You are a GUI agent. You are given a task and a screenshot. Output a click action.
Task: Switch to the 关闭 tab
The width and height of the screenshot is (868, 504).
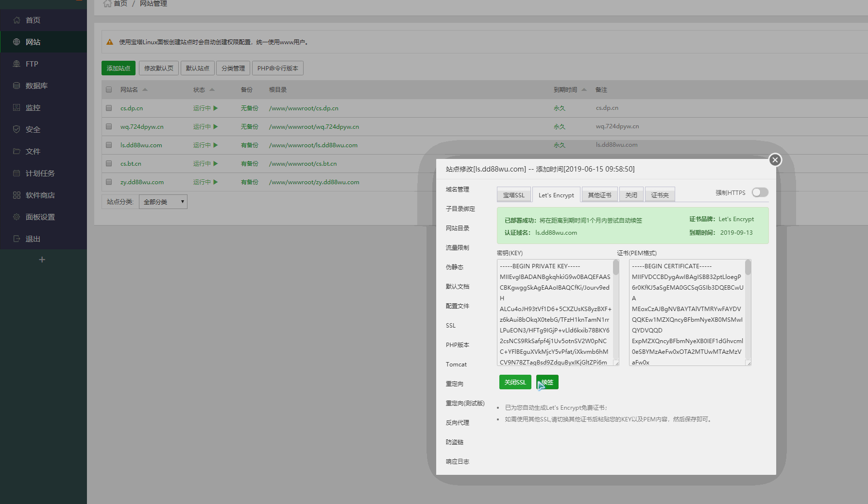[631, 195]
